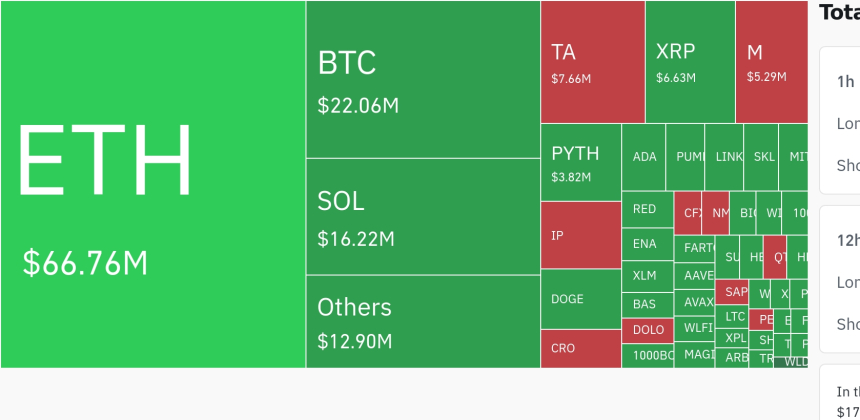This screenshot has width=860, height=420.
Task: Select the LTC tile
Action: [735, 317]
